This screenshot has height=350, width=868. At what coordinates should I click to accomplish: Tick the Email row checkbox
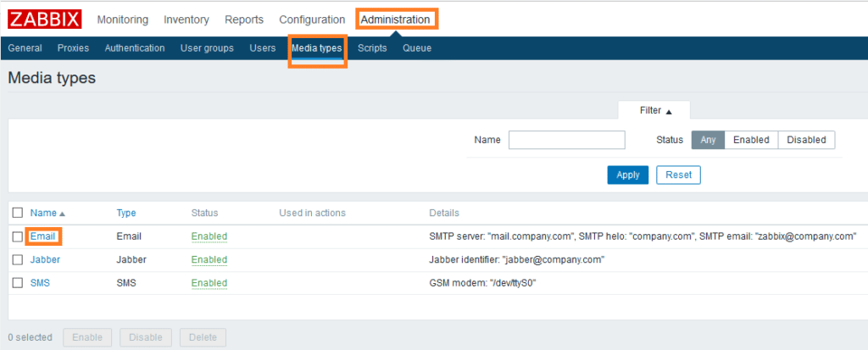(x=18, y=236)
